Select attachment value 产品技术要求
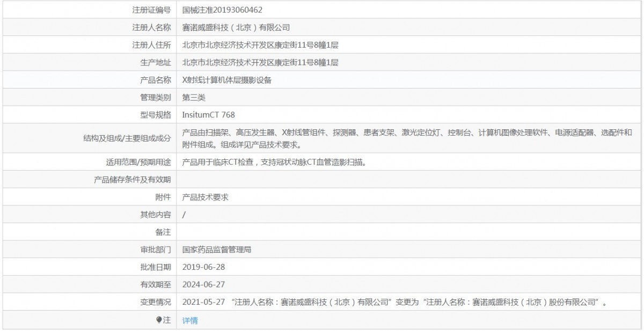This screenshot has height=331, width=644. click(x=206, y=197)
